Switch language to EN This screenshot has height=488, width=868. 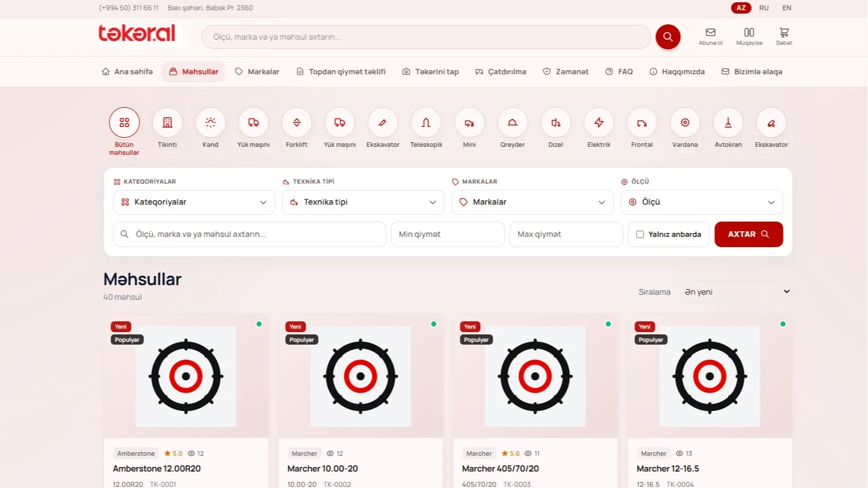pyautogui.click(x=786, y=8)
